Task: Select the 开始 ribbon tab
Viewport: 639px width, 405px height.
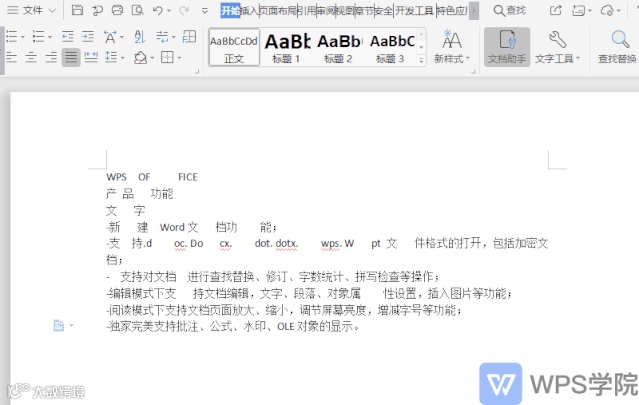Action: click(230, 10)
